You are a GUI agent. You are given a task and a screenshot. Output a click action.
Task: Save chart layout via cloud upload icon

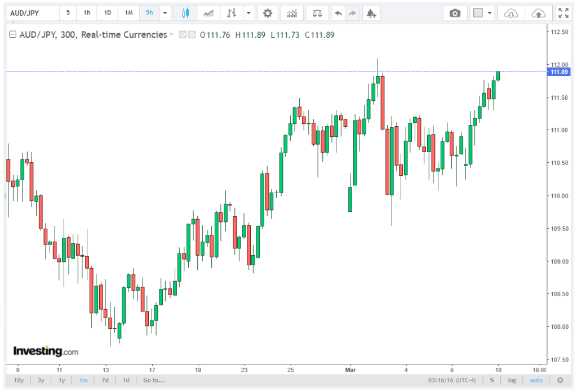[539, 13]
